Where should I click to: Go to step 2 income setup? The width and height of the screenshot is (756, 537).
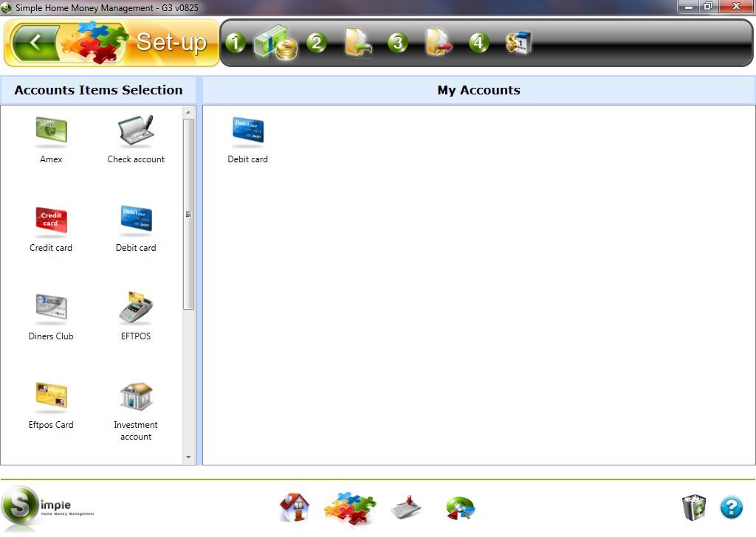point(358,43)
